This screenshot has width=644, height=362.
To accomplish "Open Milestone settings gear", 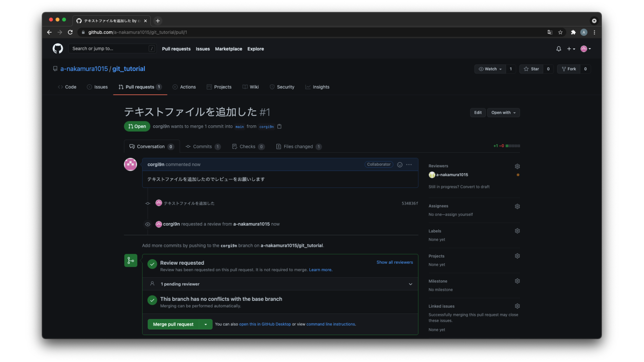I will [x=517, y=281].
